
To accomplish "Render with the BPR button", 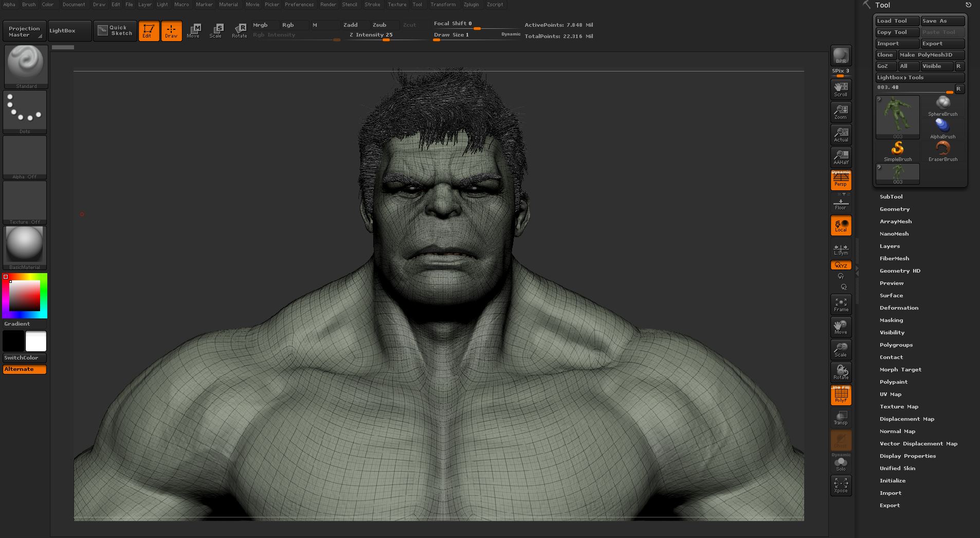I will click(x=841, y=56).
